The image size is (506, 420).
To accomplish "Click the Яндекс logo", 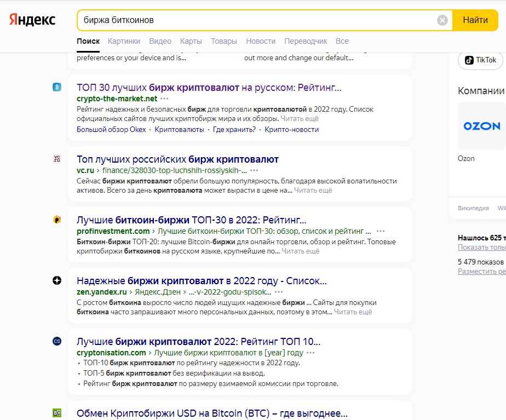I will pos(32,20).
